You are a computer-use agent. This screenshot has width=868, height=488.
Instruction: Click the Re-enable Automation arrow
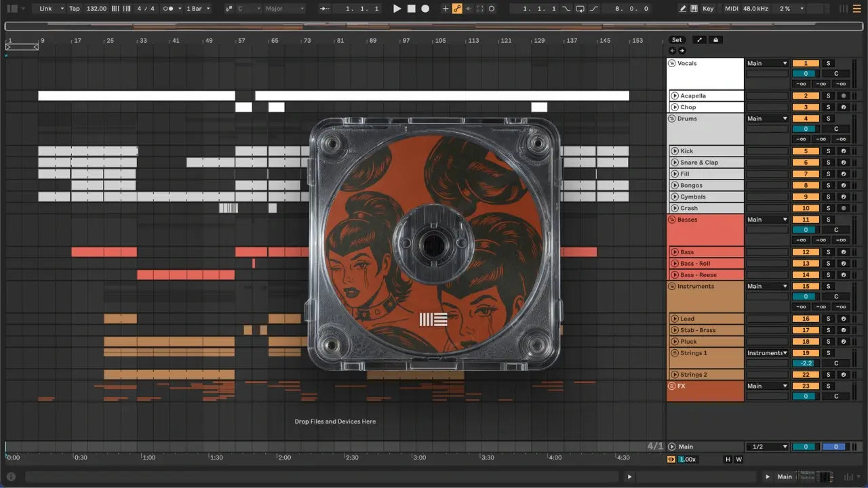(469, 9)
